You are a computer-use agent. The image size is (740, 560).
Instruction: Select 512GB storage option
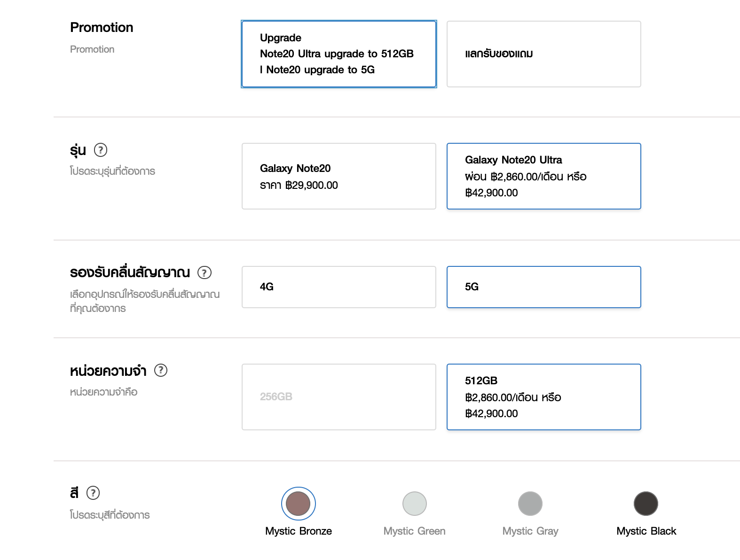point(543,397)
